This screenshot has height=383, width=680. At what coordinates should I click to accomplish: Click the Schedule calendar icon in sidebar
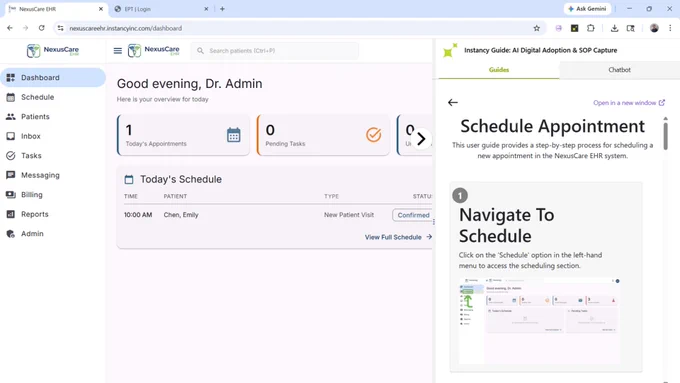(x=11, y=97)
